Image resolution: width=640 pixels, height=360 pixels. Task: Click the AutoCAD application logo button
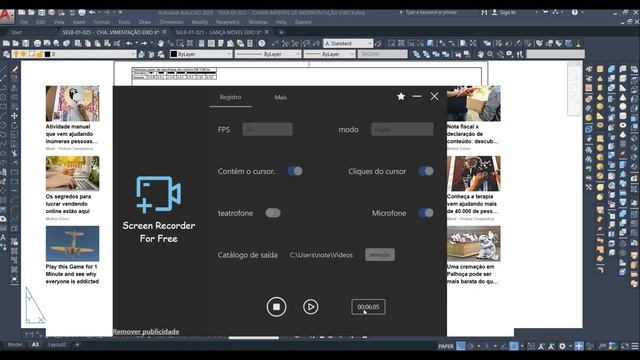click(6, 16)
